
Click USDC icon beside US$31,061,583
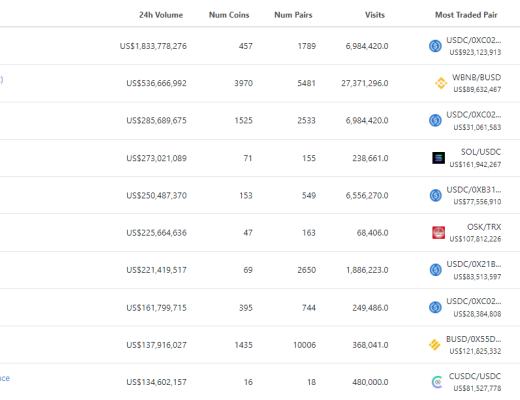pyautogui.click(x=435, y=120)
